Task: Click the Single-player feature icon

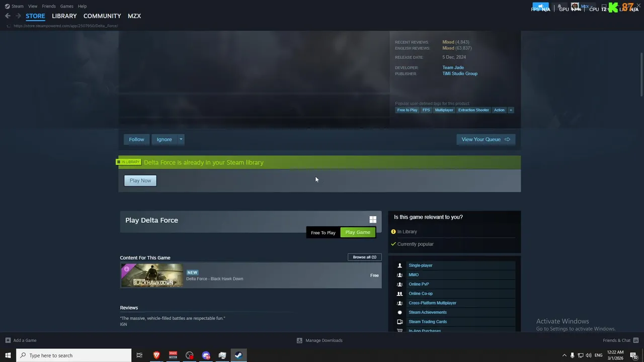Action: point(400,265)
